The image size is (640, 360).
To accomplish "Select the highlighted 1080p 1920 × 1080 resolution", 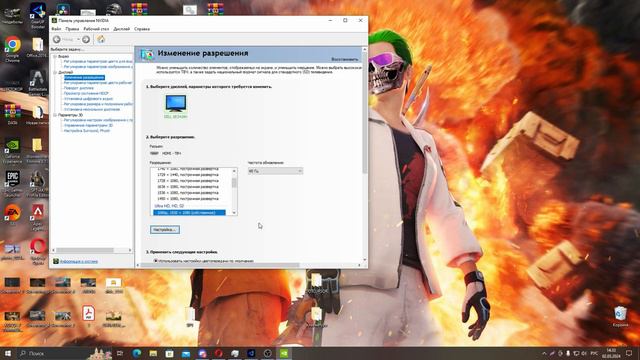I will point(189,213).
